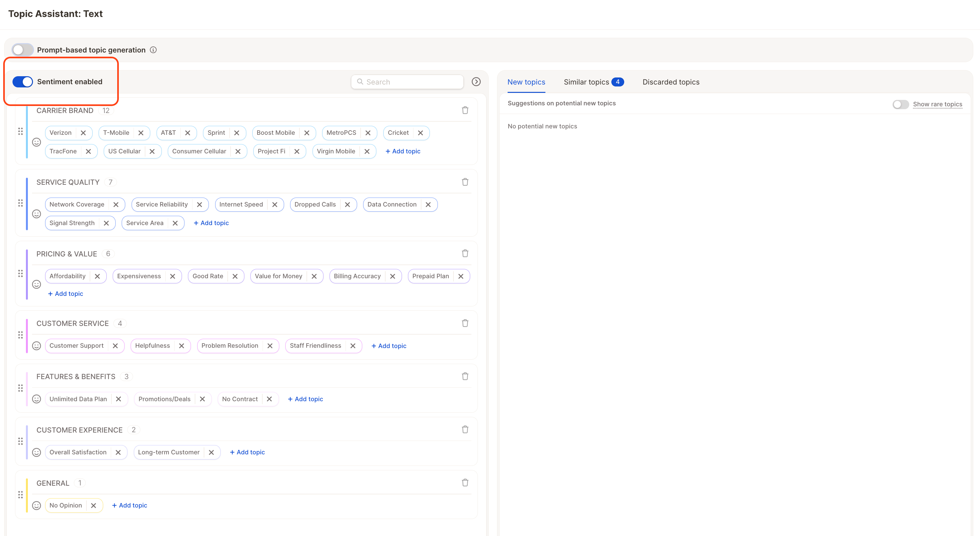This screenshot has width=980, height=536.
Task: Delete the CUSTOMER EXPERIENCE category trash icon
Action: pyautogui.click(x=465, y=429)
